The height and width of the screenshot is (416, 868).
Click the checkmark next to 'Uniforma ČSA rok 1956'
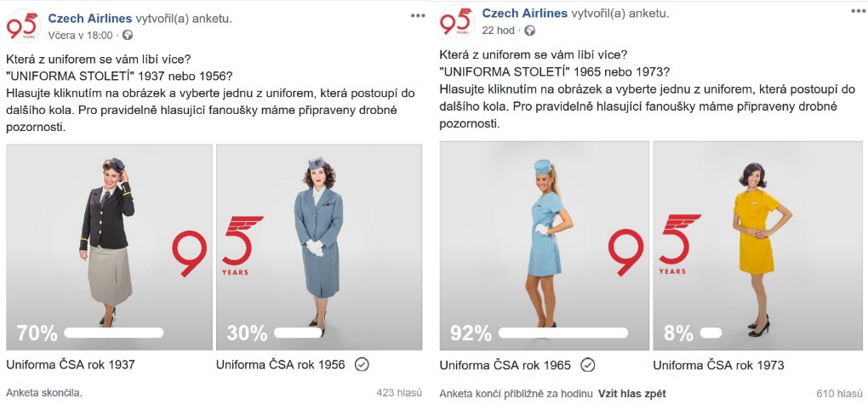pos(362,365)
